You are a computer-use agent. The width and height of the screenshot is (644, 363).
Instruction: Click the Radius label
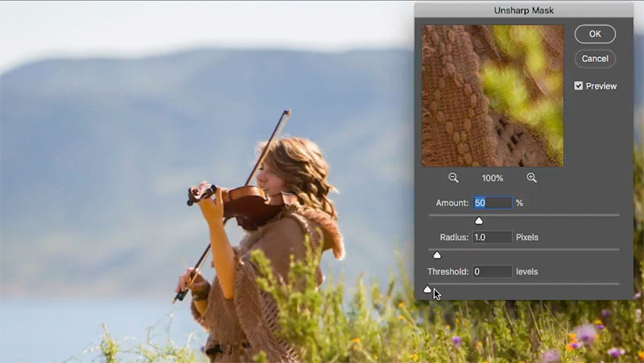454,237
